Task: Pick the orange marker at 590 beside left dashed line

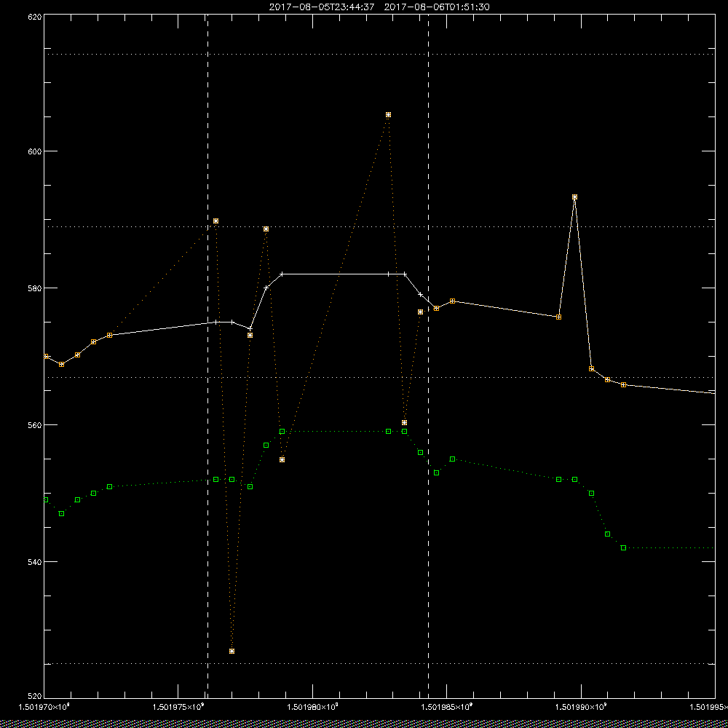Action: pyautogui.click(x=215, y=221)
